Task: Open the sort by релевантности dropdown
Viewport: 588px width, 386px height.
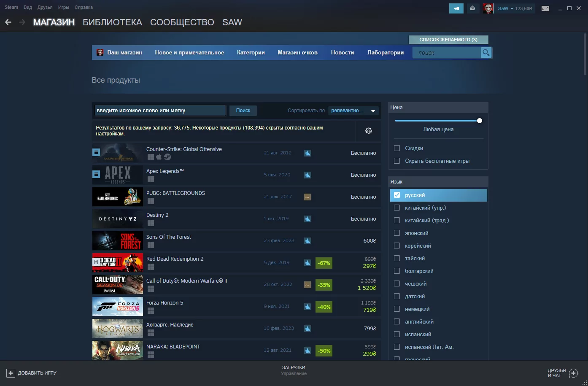Action: click(353, 111)
